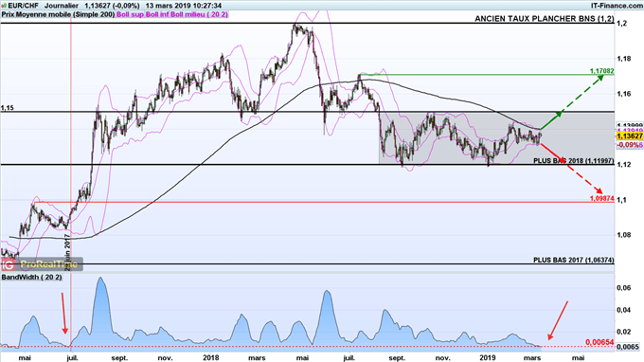
Task: Click the green 1,17082 target label
Action: [602, 71]
